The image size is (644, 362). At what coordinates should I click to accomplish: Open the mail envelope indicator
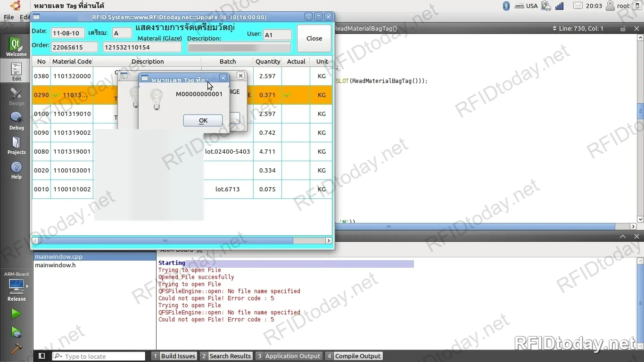578,6
